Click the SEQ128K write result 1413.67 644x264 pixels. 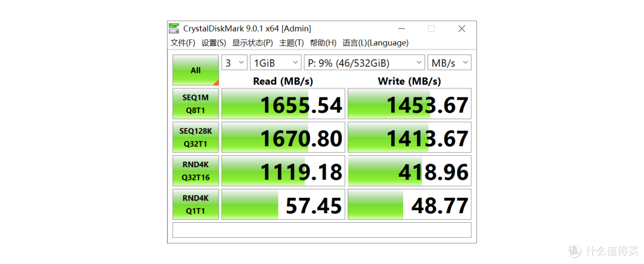(410, 137)
